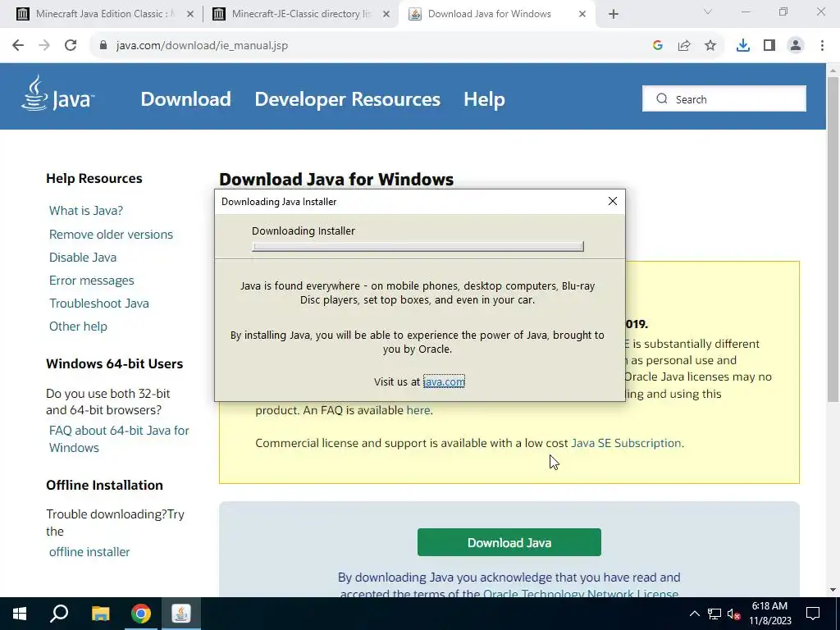
Task: Click the new tab plus button
Action: pos(614,15)
